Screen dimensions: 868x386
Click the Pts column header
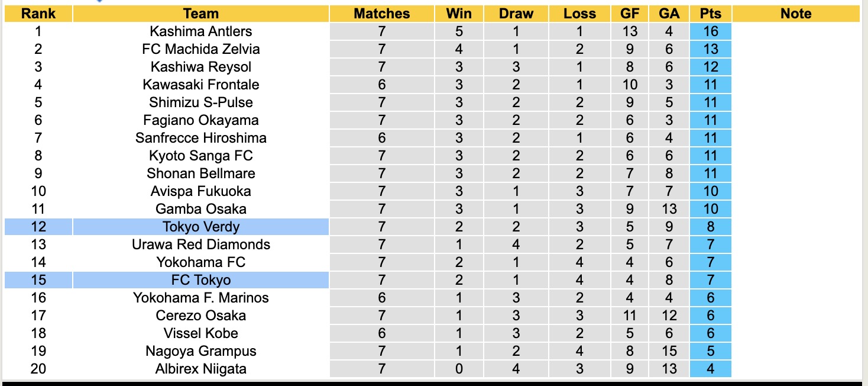click(710, 14)
